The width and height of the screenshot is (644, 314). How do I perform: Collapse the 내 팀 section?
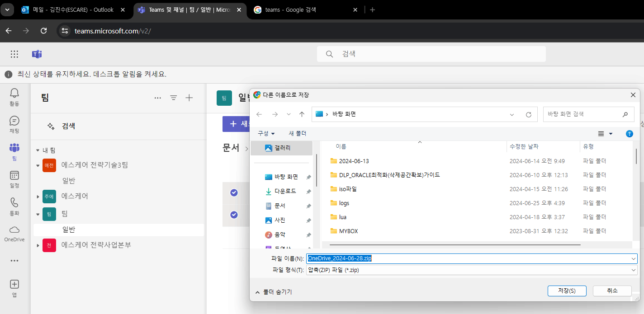click(38, 150)
